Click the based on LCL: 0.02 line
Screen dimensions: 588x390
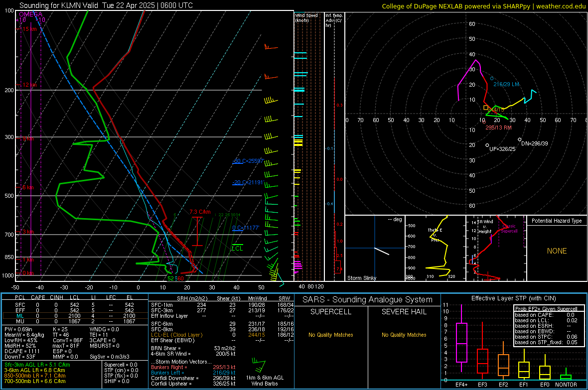point(546,320)
